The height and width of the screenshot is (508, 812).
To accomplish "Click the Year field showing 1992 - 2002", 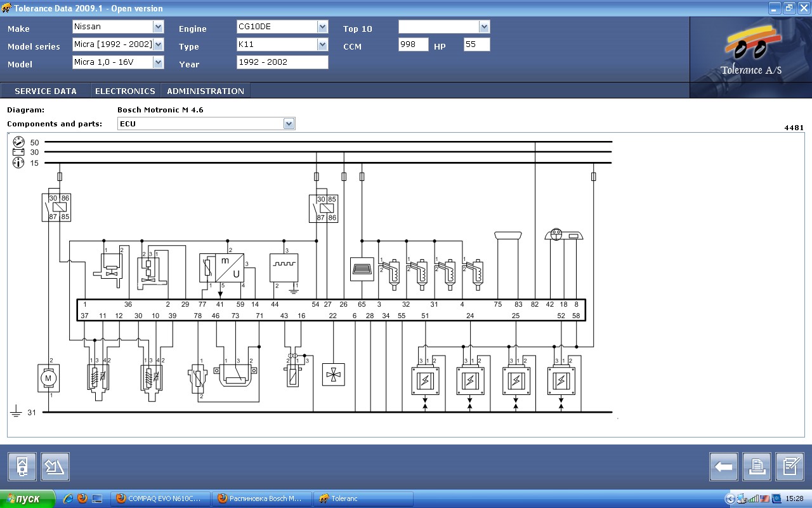I will (x=282, y=62).
